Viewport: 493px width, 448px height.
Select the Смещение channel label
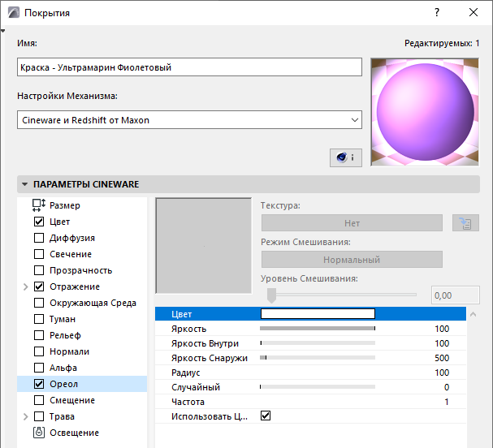pos(72,400)
